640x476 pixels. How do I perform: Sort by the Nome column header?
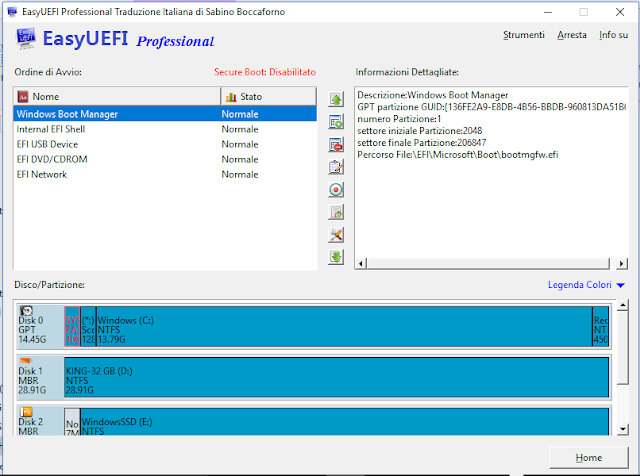117,97
